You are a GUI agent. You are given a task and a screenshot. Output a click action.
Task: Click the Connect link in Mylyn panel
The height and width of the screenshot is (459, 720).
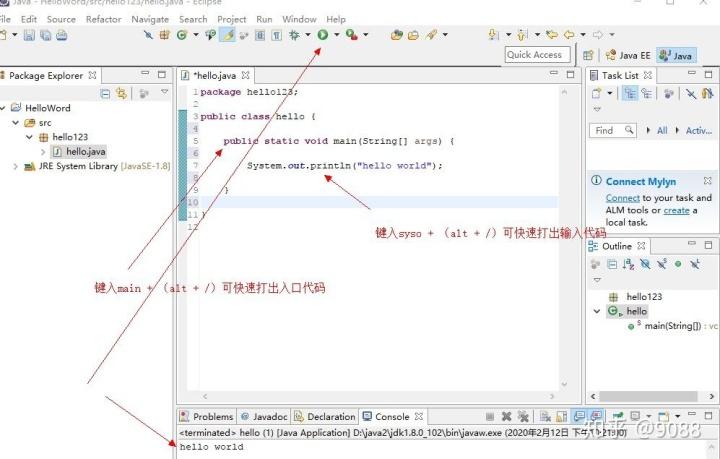pos(622,198)
